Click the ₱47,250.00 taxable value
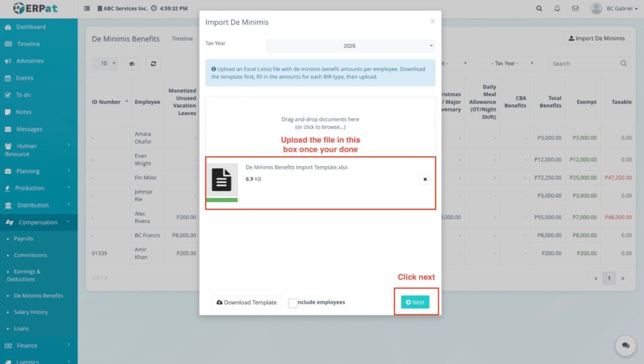This screenshot has height=364, width=644. coord(618,178)
